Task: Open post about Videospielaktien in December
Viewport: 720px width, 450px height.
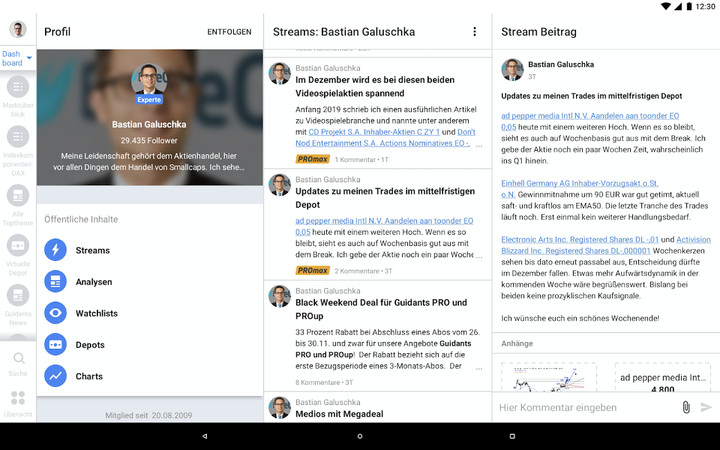Action: (375, 86)
